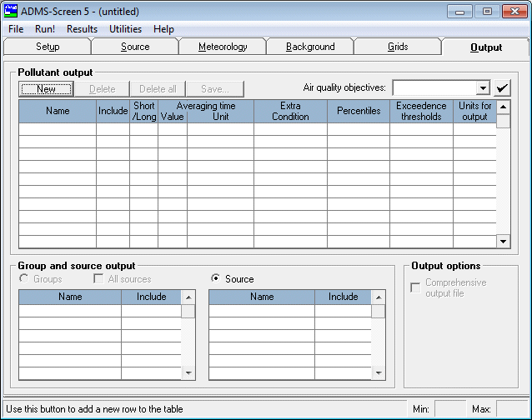Select the Source radio button
This screenshot has width=532, height=420.
(x=215, y=278)
